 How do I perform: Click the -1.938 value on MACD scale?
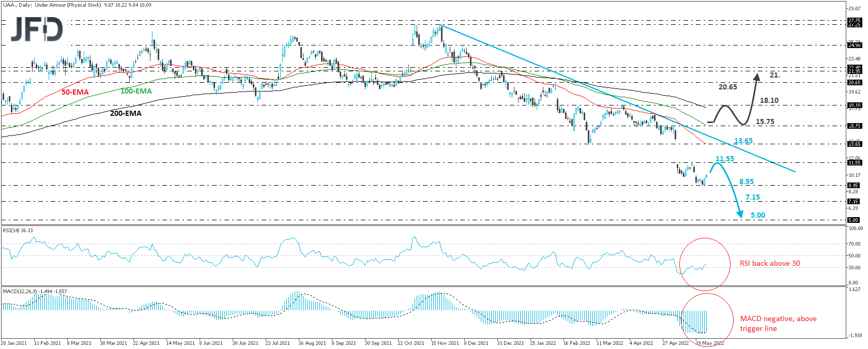854,336
